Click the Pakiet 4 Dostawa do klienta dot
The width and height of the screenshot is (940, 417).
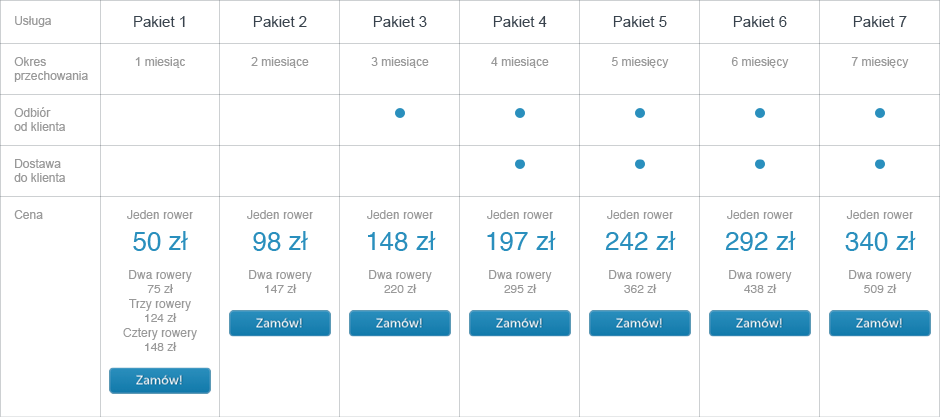(520, 164)
